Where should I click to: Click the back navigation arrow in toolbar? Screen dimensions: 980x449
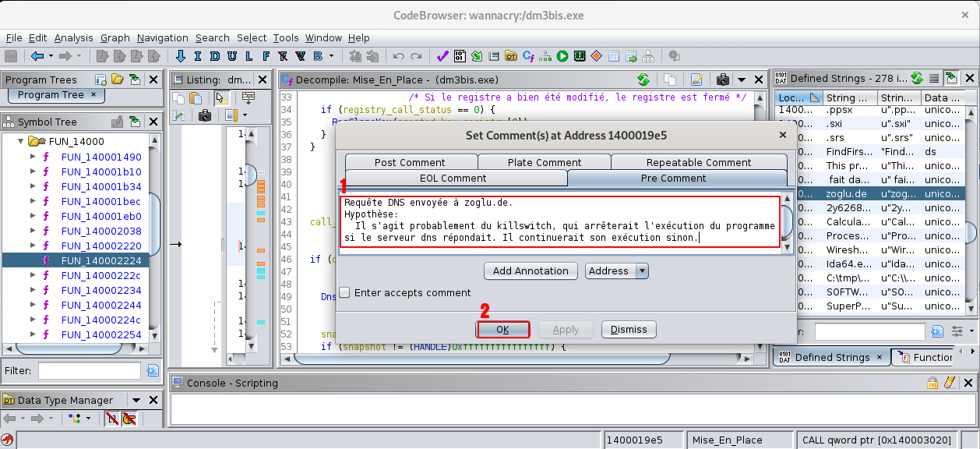point(36,56)
